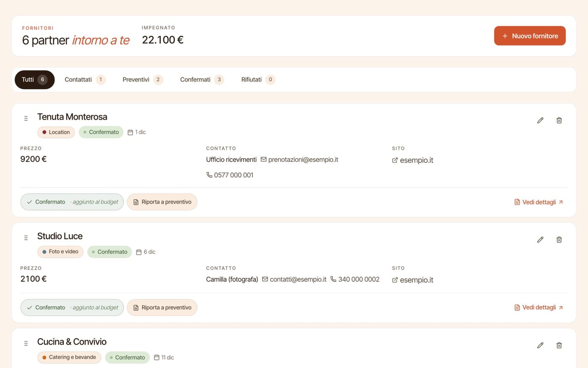Select the Tutti tab
The image size is (588, 368).
[x=34, y=79]
